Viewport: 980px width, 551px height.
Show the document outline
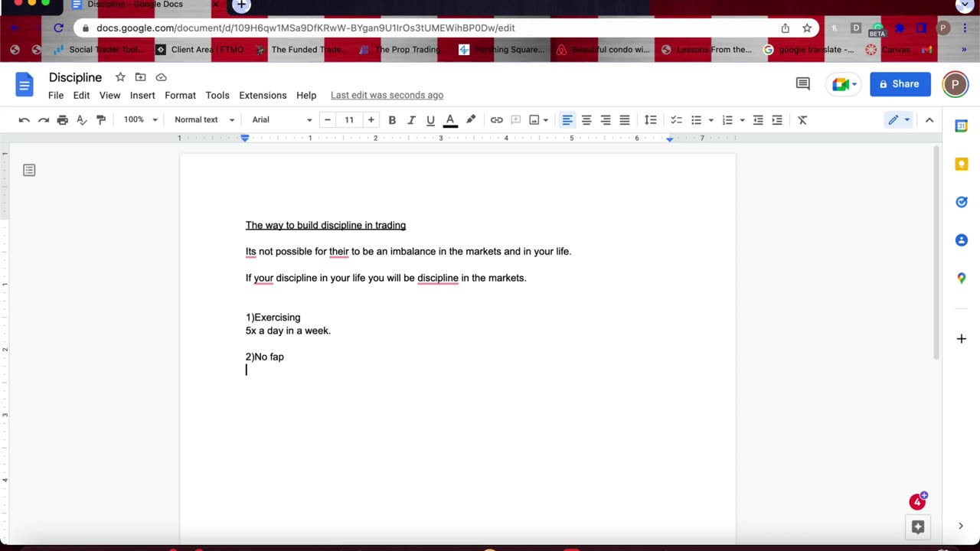pos(29,170)
